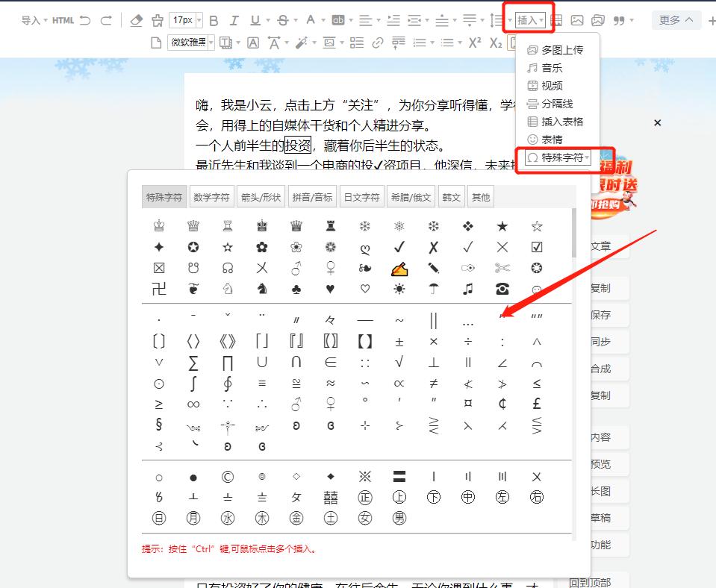Insert the © copyright symbol
Screen dimensions: 716x588
pyautogui.click(x=228, y=476)
